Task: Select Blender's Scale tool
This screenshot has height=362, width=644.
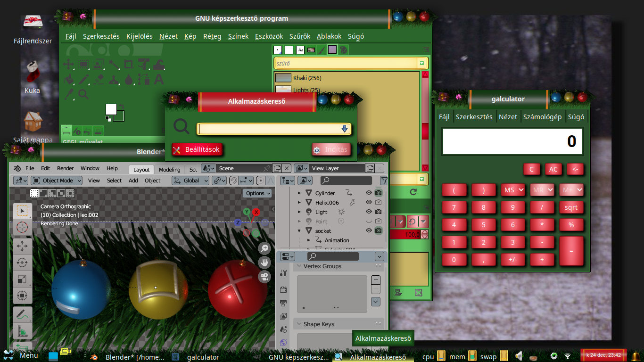Action: [22, 279]
